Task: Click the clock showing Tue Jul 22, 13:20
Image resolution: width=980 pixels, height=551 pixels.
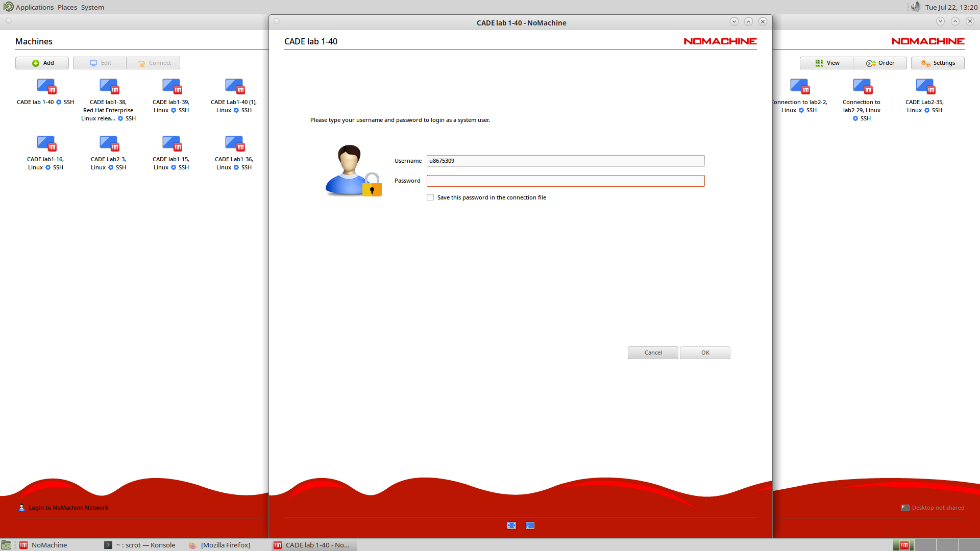Action: click(951, 7)
